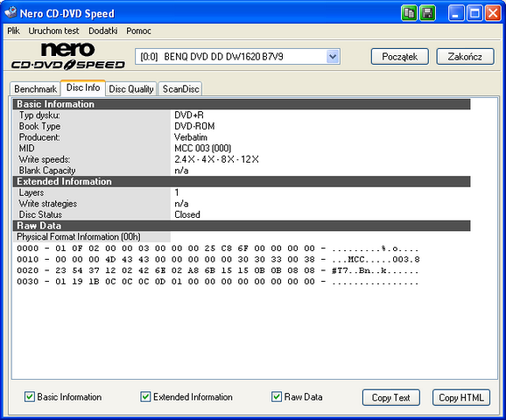Image resolution: width=506 pixels, height=420 pixels.
Task: Open the Pomoc menu
Action: point(139,31)
